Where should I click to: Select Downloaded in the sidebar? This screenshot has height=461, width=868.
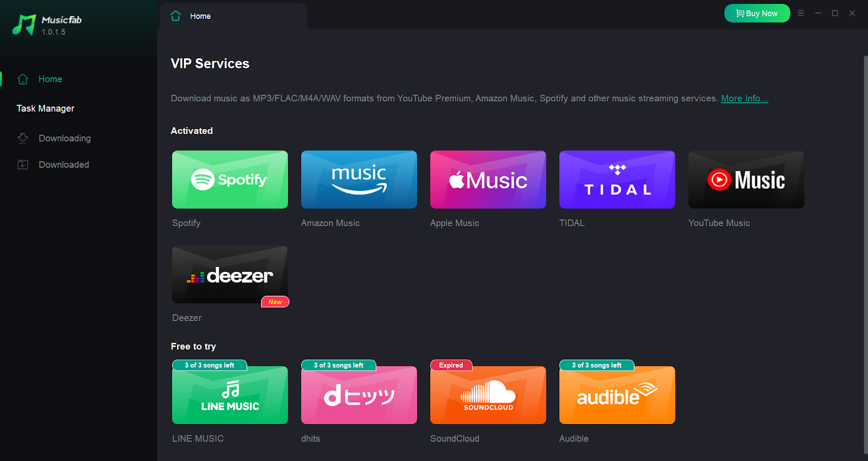click(63, 164)
